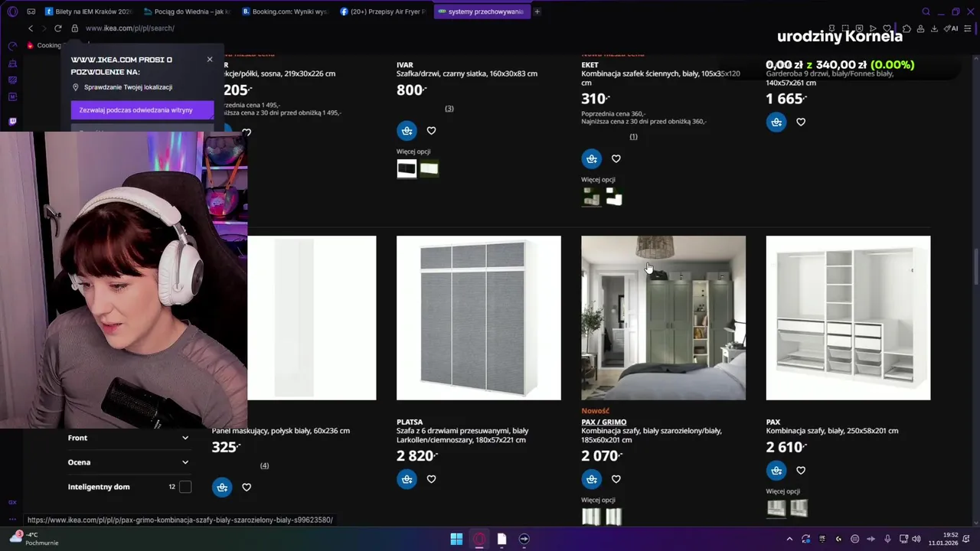This screenshot has height=551, width=980.
Task: Favorite the PLATSA wardrobe with the heart
Action: click(431, 479)
